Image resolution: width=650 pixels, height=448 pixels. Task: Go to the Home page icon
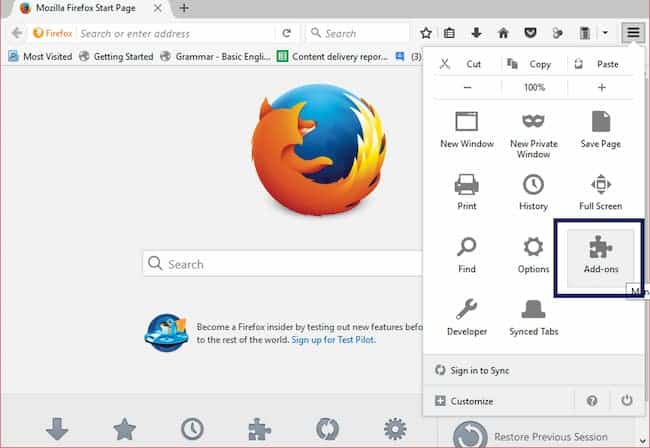point(503,33)
